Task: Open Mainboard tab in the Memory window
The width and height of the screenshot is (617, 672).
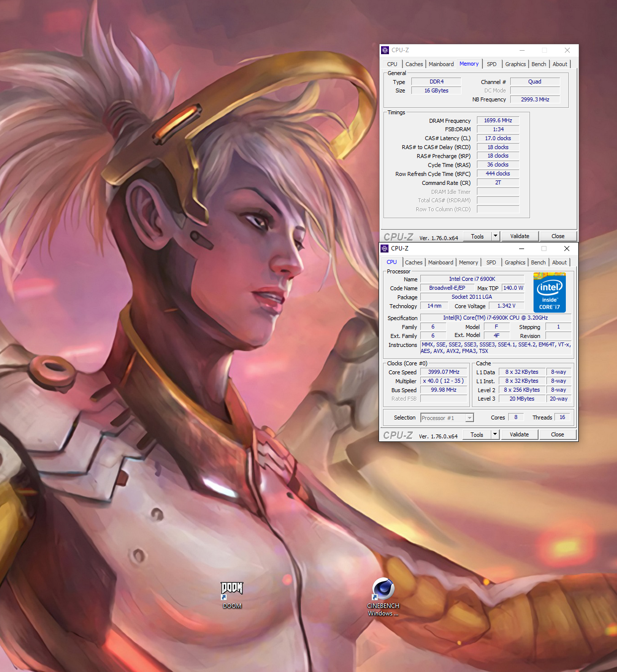Action: tap(441, 64)
